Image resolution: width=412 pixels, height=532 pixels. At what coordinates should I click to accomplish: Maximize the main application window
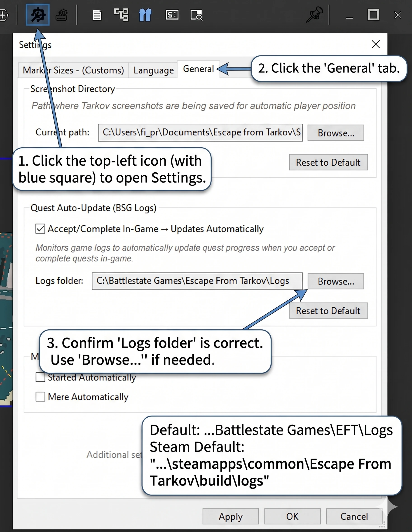[x=373, y=15]
